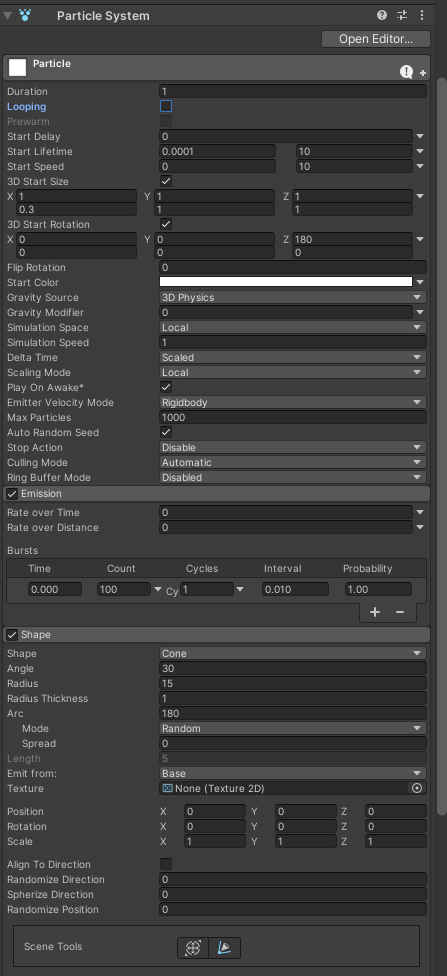
Task: Open the Start Color mode dropdown arrow
Action: tap(420, 283)
